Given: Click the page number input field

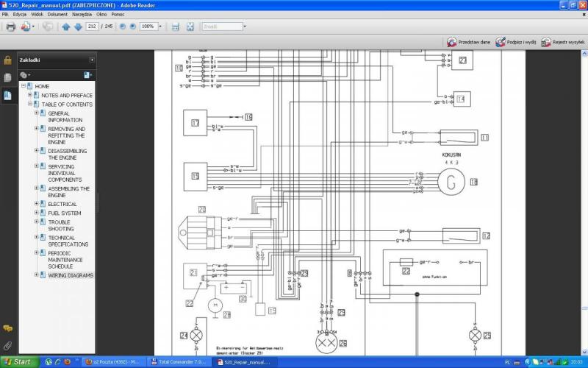Looking at the screenshot, I should click(93, 26).
